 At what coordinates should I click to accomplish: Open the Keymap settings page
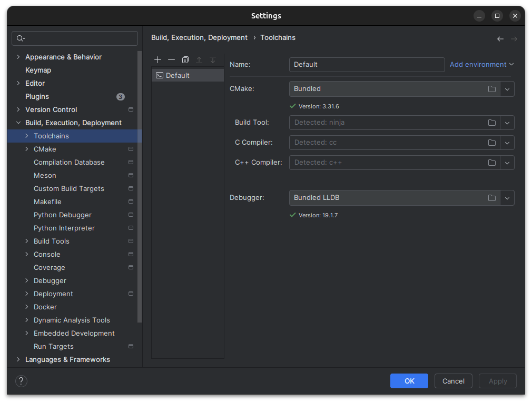coord(38,70)
